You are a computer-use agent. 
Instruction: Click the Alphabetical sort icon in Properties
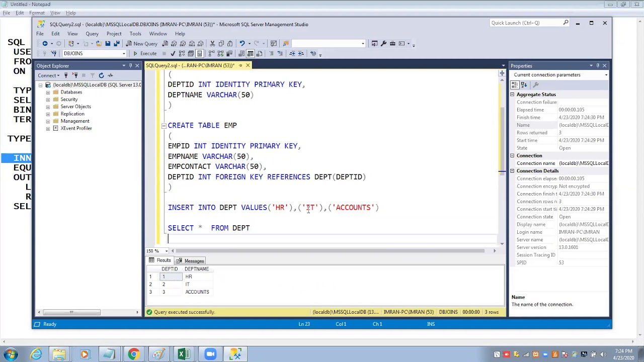pos(524,85)
